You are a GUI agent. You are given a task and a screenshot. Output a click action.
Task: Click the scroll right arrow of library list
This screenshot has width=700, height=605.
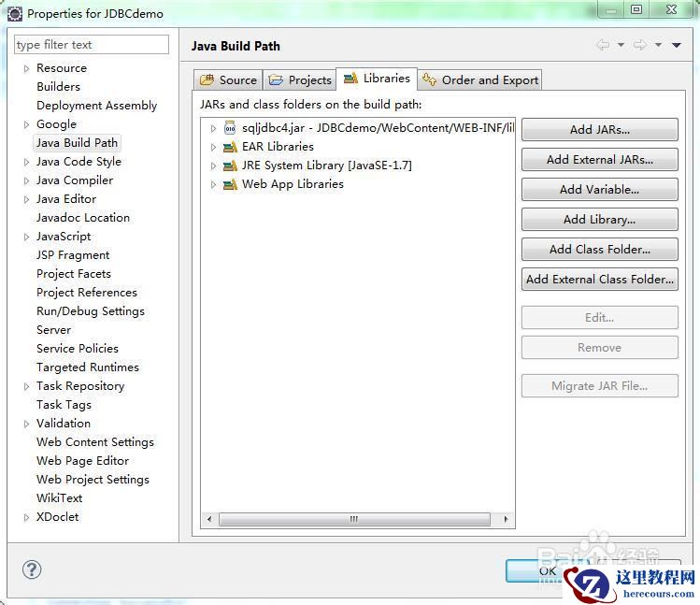click(x=506, y=519)
